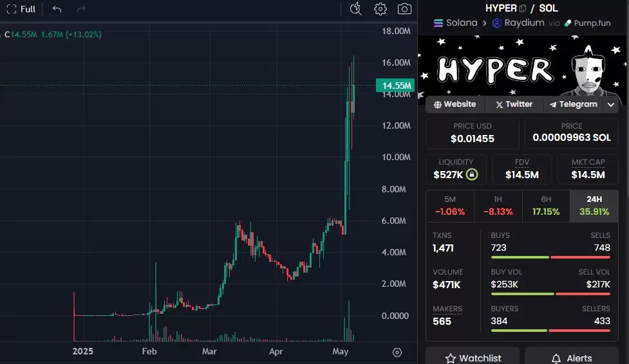The width and height of the screenshot is (629, 364).
Task: Click the Raydium DEX link text
Action: coord(524,23)
